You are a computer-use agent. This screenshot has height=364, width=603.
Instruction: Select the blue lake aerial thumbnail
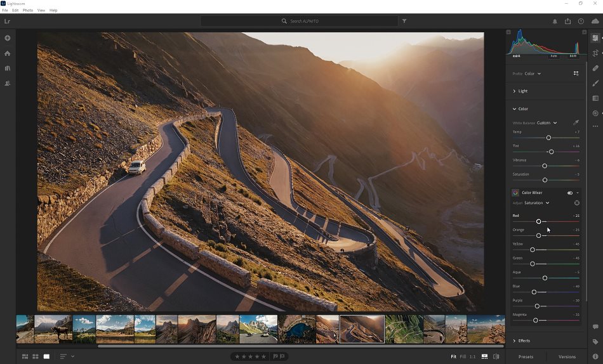(296, 329)
